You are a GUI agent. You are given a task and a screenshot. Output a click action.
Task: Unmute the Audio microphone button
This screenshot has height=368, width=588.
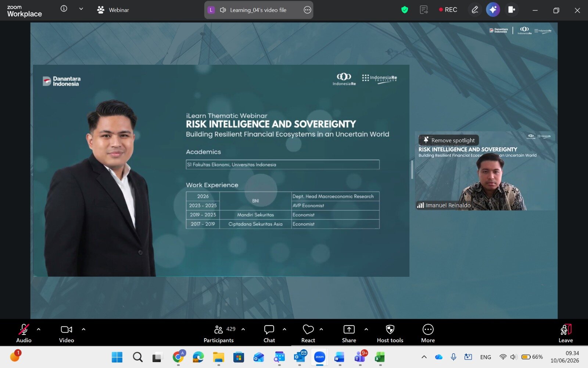click(x=24, y=333)
